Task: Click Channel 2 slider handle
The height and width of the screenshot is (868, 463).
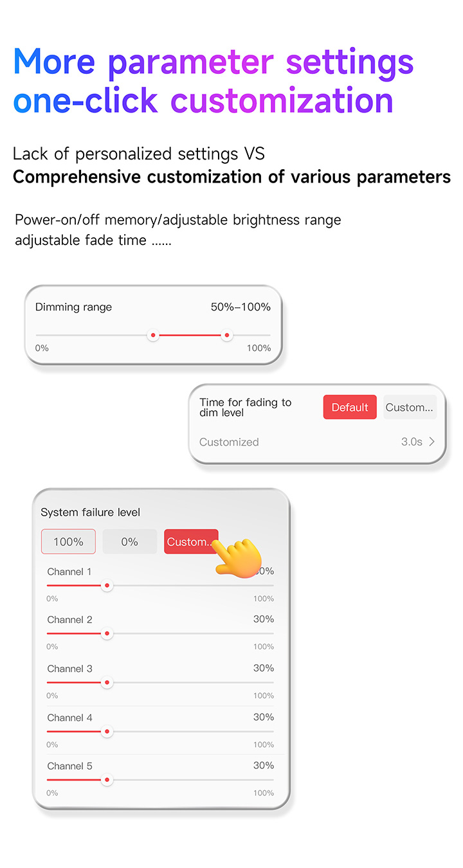Action: pos(107,634)
